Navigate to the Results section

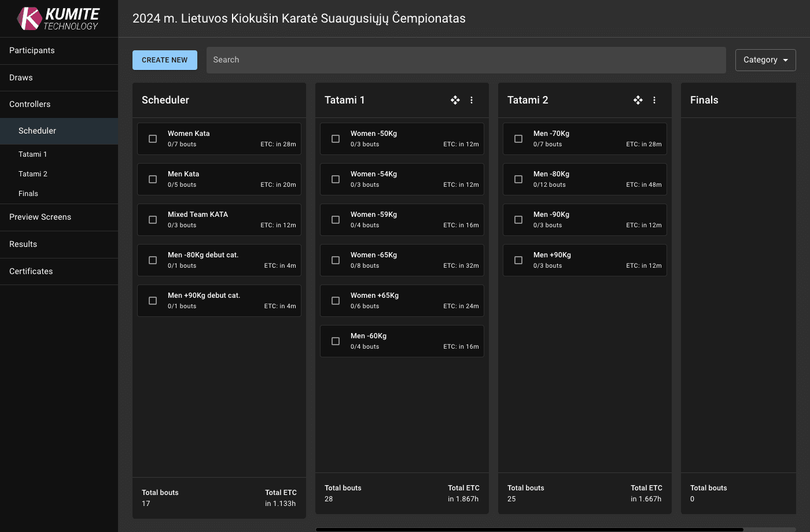click(x=23, y=244)
